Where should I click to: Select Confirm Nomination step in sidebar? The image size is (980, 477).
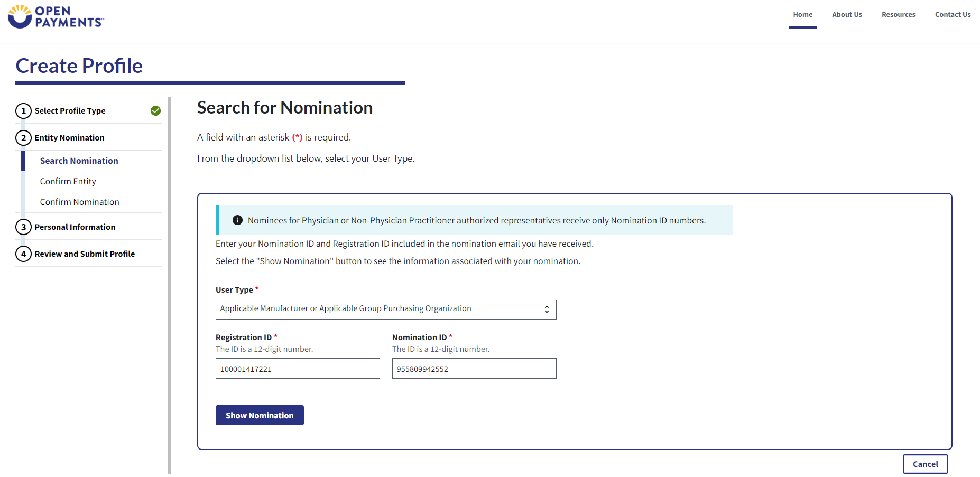[80, 202]
